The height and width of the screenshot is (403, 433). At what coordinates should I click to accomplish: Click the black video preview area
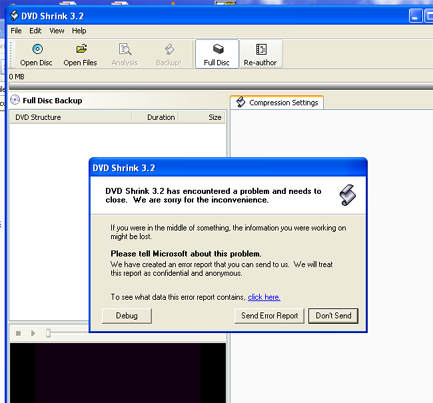[x=118, y=373]
